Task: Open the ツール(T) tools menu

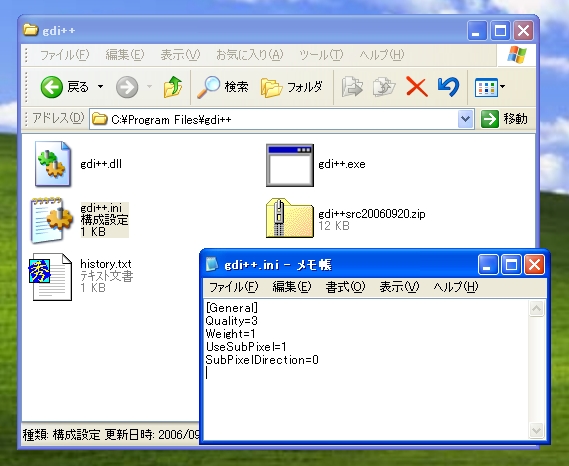Action: tap(321, 55)
